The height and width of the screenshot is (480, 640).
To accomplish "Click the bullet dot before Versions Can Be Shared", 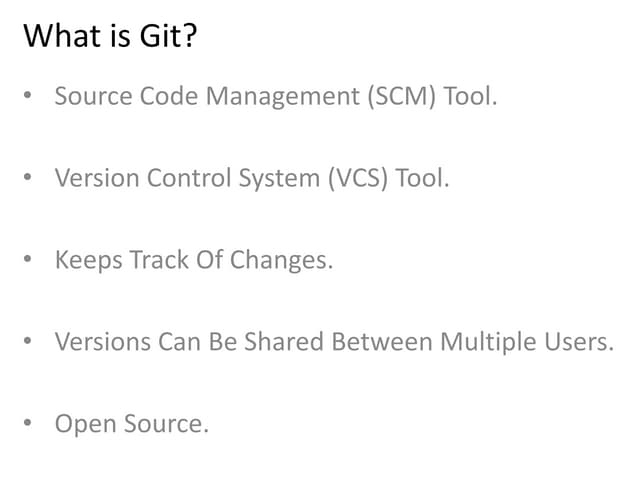I will 29,342.
